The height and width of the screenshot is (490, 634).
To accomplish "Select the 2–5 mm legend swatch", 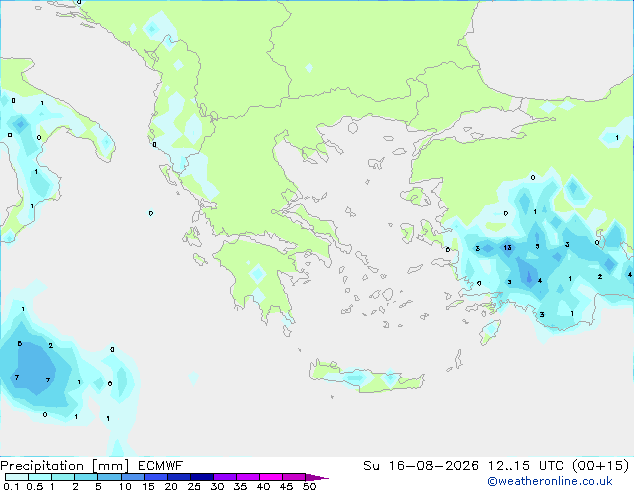I will (86, 477).
